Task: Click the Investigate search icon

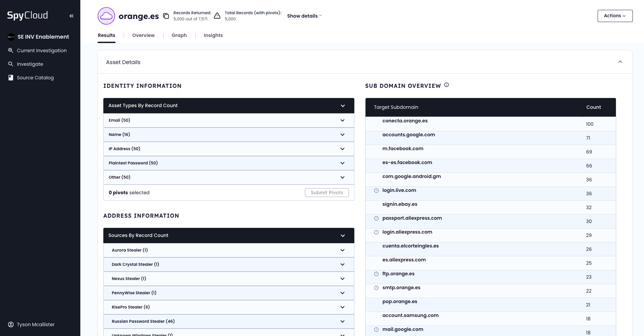Action: click(11, 64)
